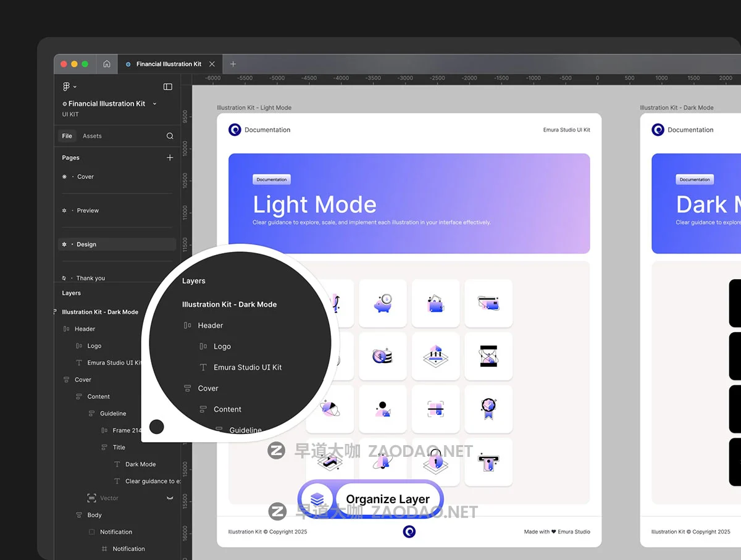
Task: Open the Preview page
Action: tap(88, 211)
